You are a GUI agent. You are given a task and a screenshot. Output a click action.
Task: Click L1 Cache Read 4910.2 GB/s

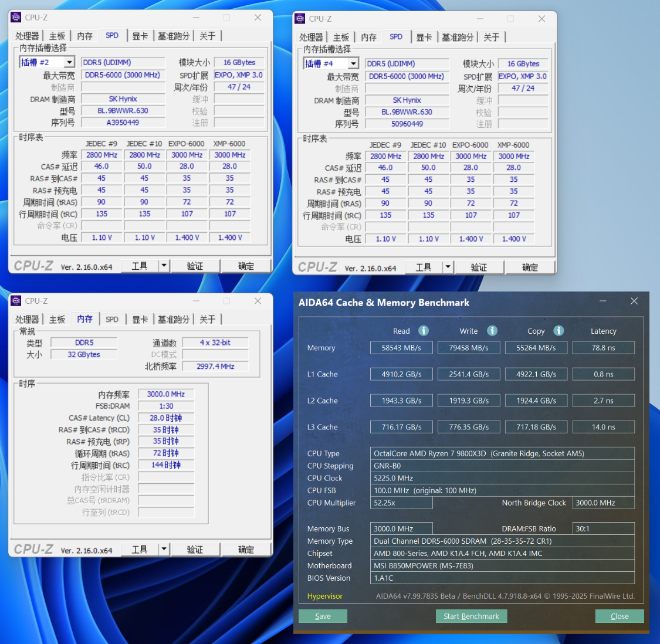point(401,374)
